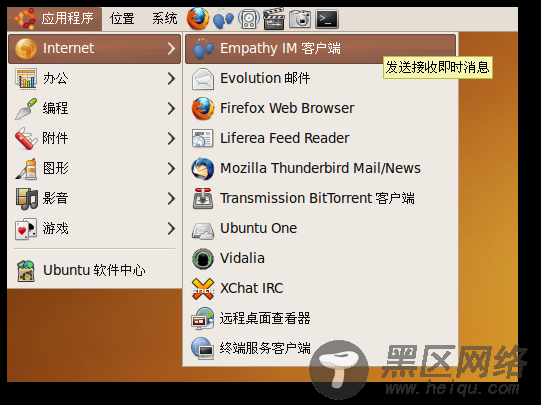
Task: Expand the 编程 submenu arrow
Action: pyautogui.click(x=171, y=109)
